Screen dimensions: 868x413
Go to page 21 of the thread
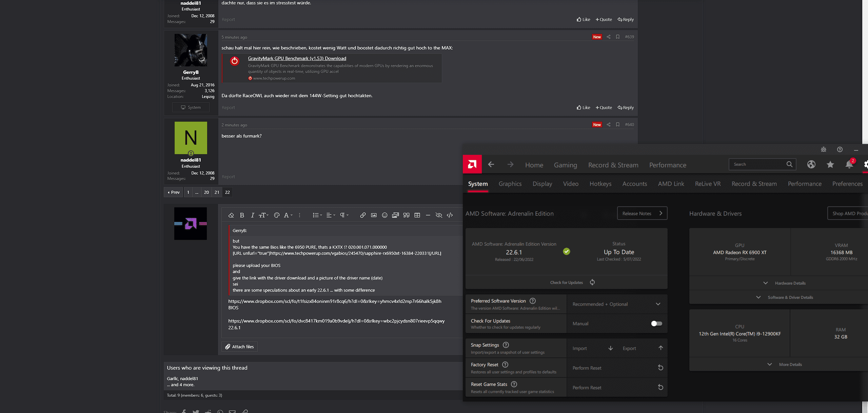217,192
